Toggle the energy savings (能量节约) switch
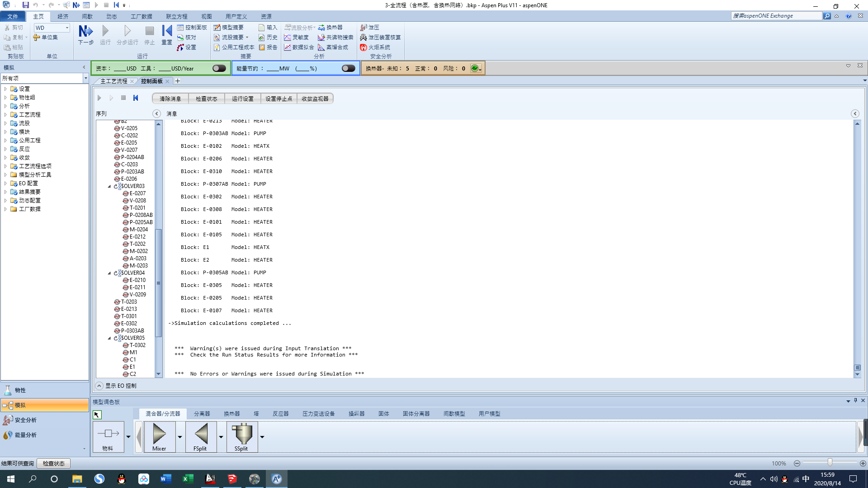This screenshot has width=868, height=488. pos(348,68)
